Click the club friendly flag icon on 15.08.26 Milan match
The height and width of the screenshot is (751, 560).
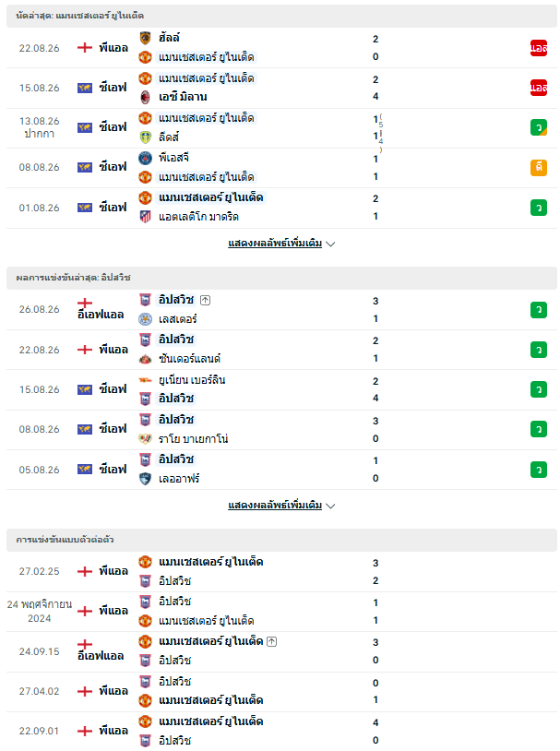pyautogui.click(x=85, y=88)
